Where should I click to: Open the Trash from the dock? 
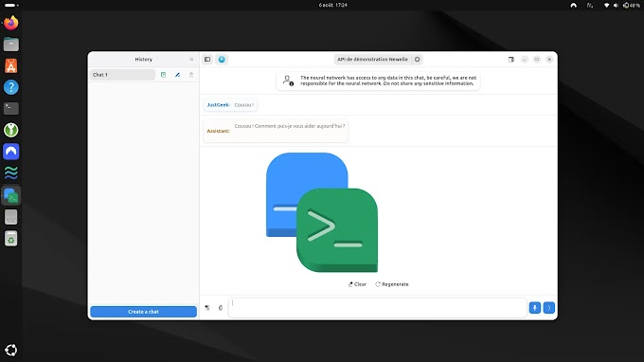11,239
